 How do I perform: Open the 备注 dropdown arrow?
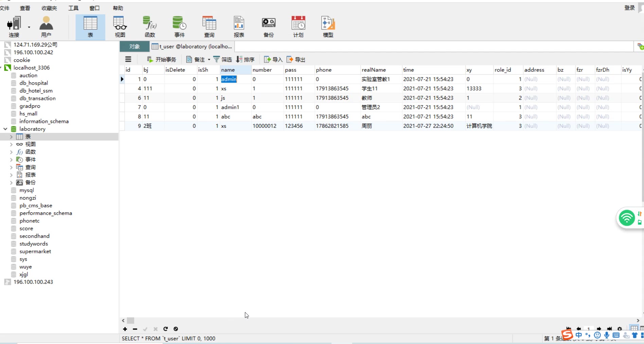[209, 59]
